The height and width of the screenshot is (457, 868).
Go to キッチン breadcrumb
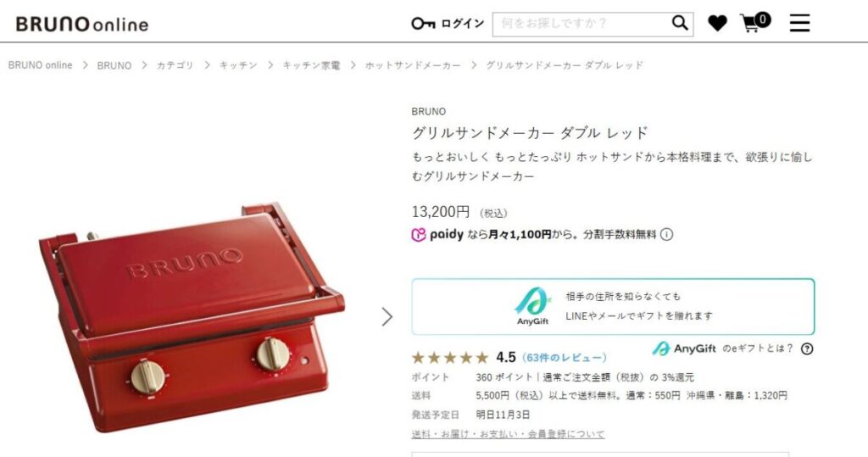click(238, 65)
